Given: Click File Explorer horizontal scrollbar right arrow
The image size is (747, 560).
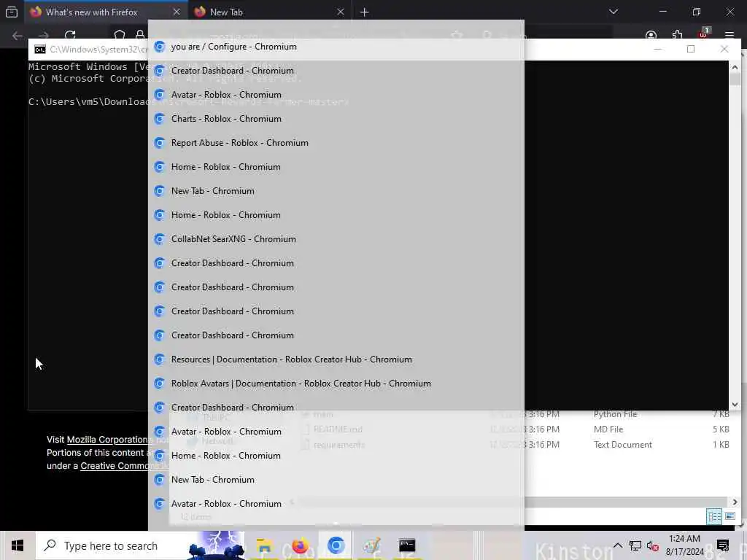Looking at the screenshot, I should point(735,502).
